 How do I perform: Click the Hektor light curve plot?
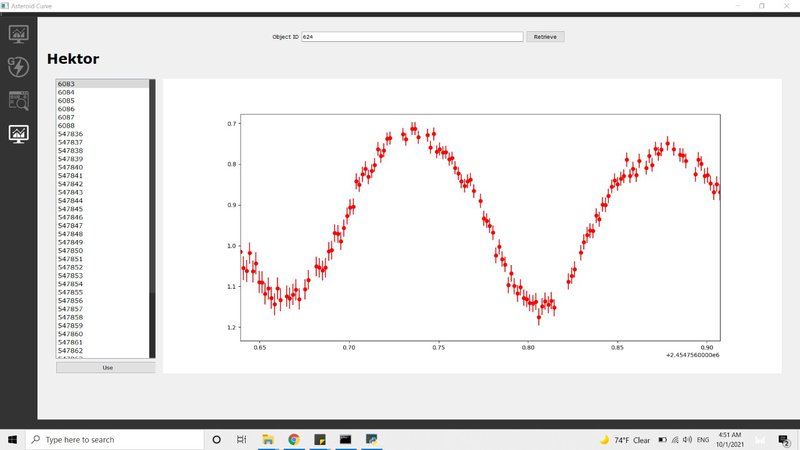coord(480,227)
